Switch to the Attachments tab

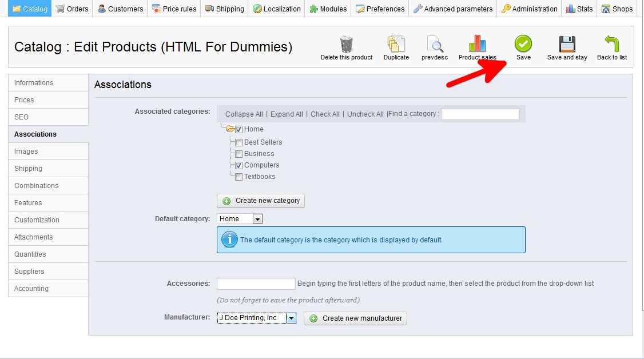48,237
